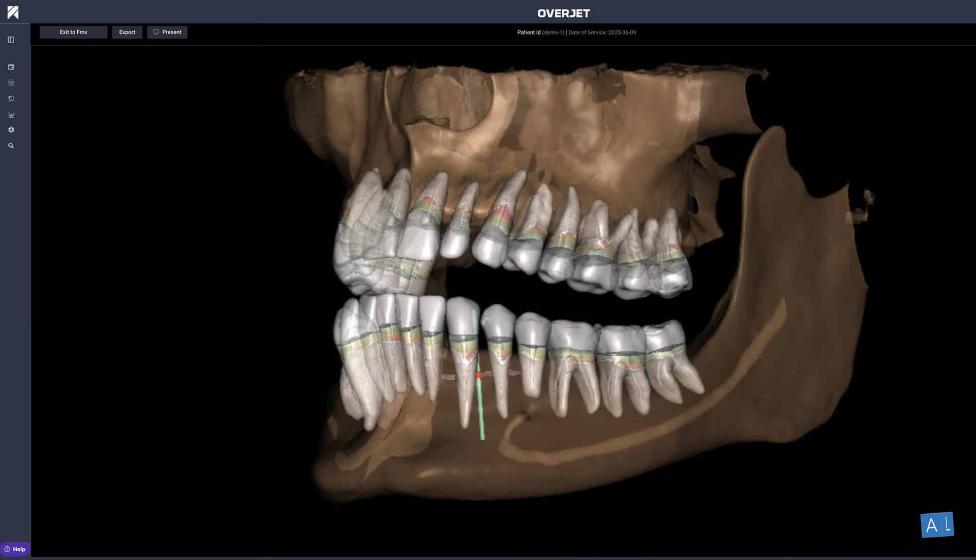Open the radiograph image viewer icon in sidebar
Viewport: 976px width, 560px height.
click(x=11, y=67)
